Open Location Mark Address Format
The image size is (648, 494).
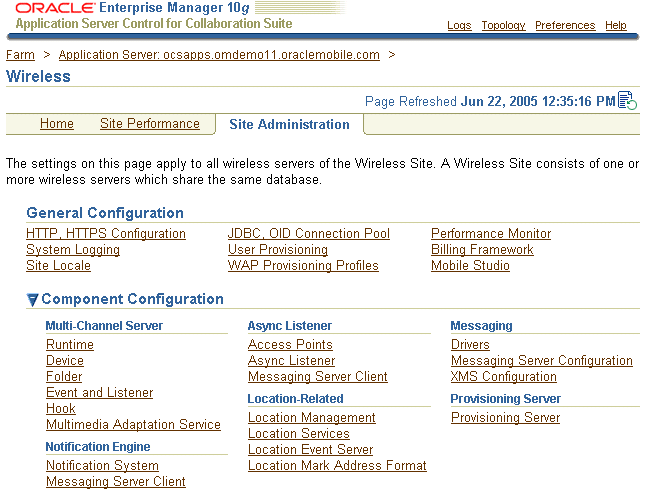[x=337, y=466]
